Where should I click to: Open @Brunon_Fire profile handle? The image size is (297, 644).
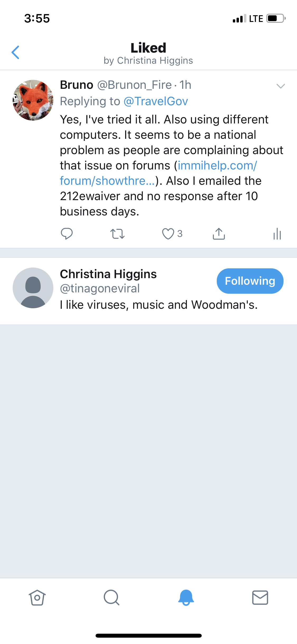pos(135,85)
